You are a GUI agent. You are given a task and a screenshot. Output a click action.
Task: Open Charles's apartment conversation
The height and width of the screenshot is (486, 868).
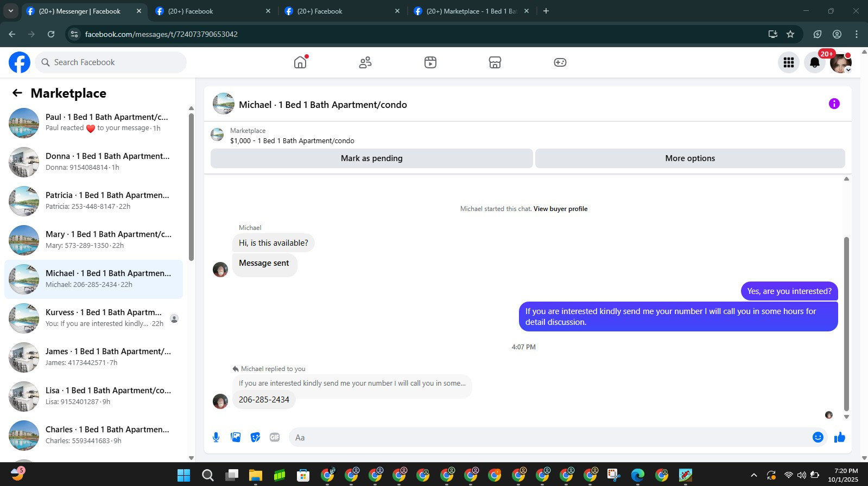93,436
